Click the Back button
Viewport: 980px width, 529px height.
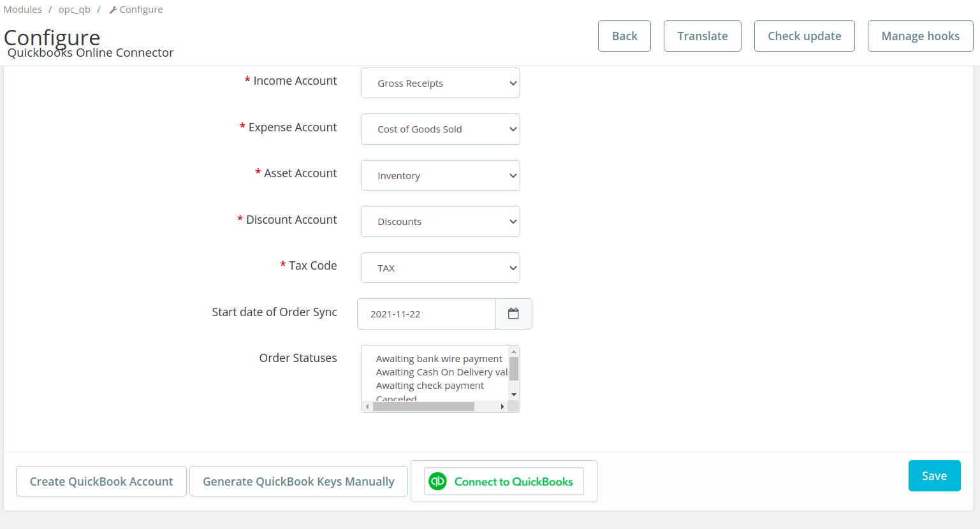coord(624,36)
